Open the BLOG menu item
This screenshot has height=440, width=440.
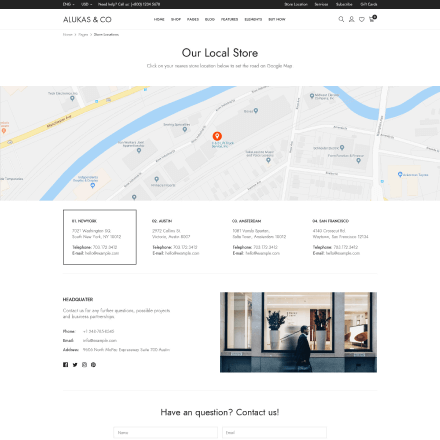coord(210,19)
